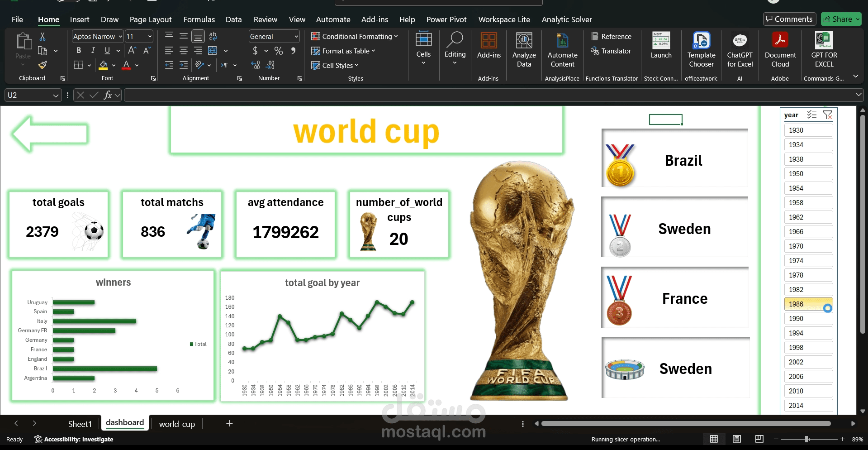Click the Wrap Text icon
Viewport: 868px width, 450px height.
point(213,36)
